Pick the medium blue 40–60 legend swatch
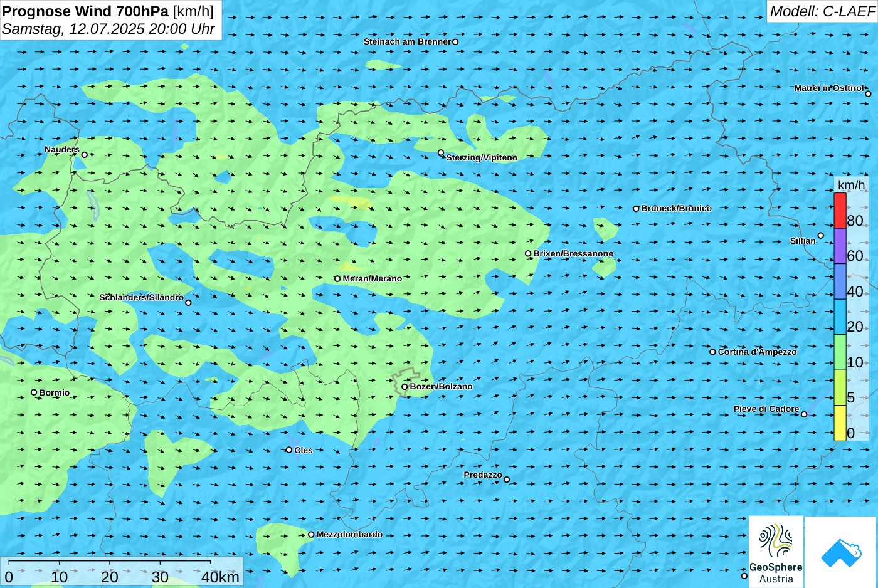 [x=840, y=281]
